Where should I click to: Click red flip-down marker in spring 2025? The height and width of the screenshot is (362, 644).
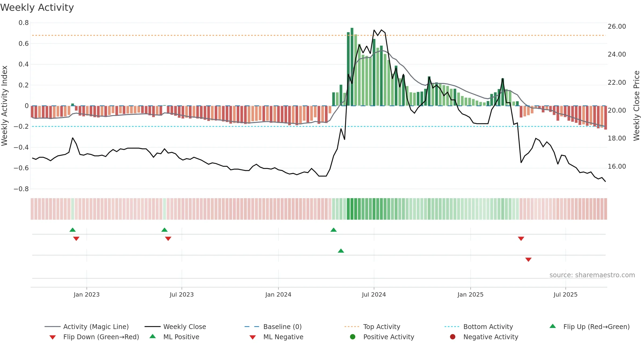click(x=521, y=239)
